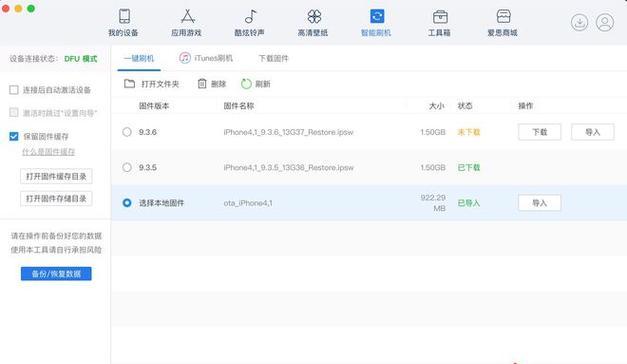627x364 pixels.
Task: Open 酷炫铃声 ringtones section
Action: (250, 23)
